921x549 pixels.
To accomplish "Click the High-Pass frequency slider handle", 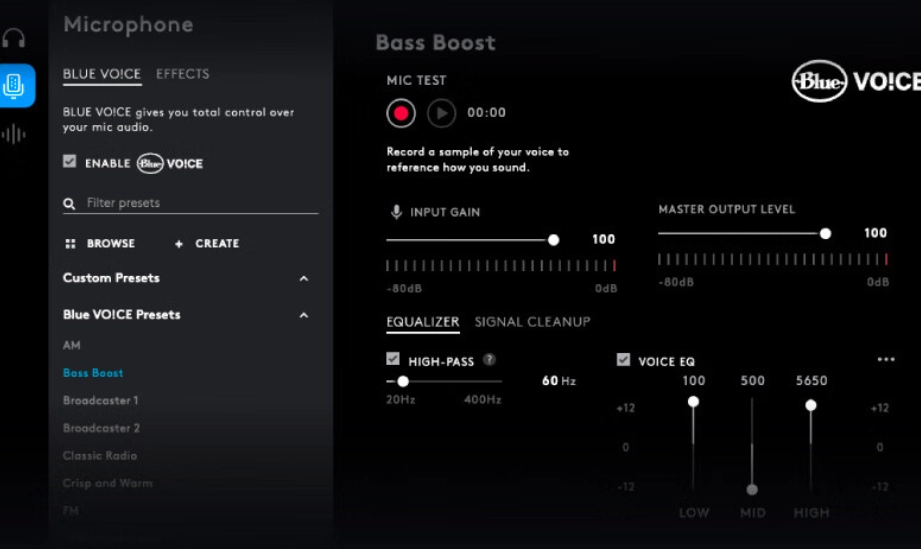I will click(403, 382).
